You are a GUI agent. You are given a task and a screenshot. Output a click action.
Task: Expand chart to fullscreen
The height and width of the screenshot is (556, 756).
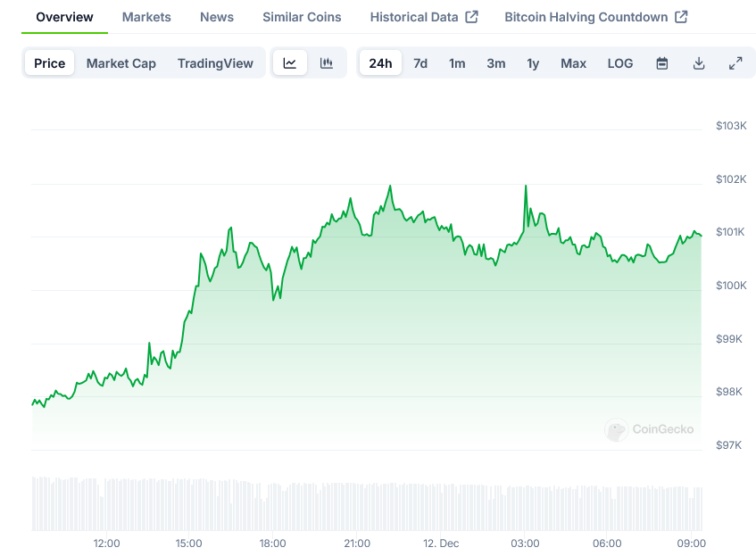[x=735, y=63]
